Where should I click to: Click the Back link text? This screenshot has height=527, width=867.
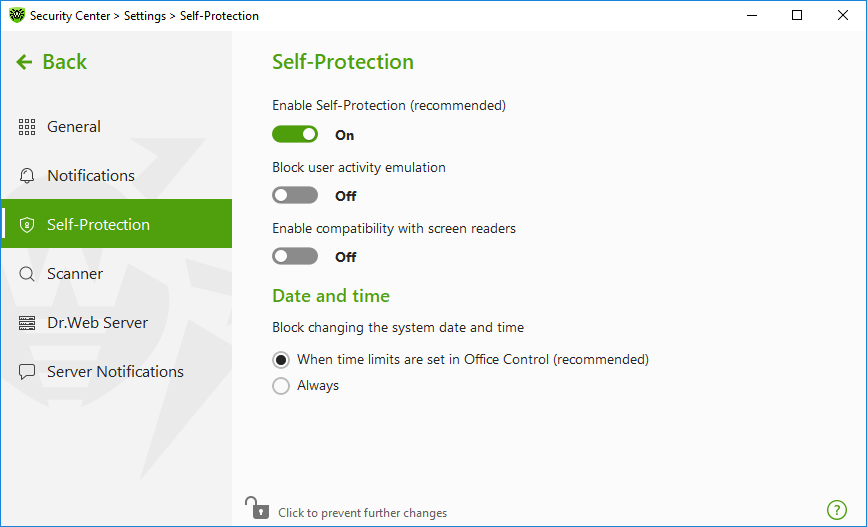point(65,62)
